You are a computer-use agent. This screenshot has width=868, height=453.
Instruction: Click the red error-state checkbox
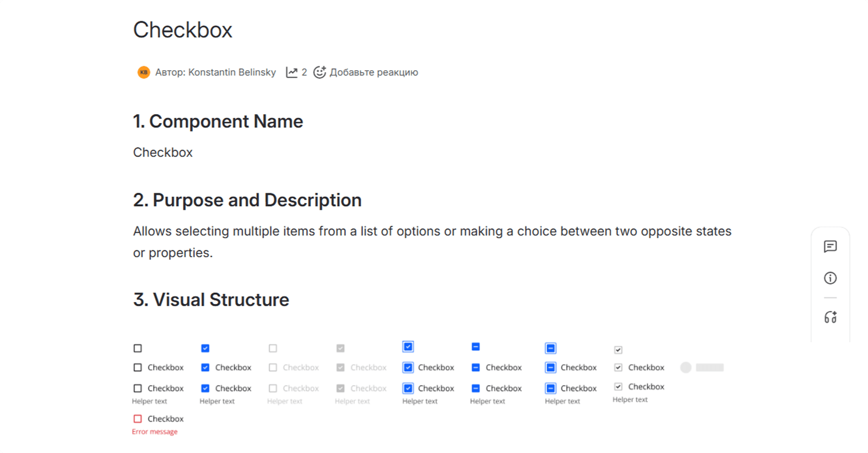tap(138, 419)
